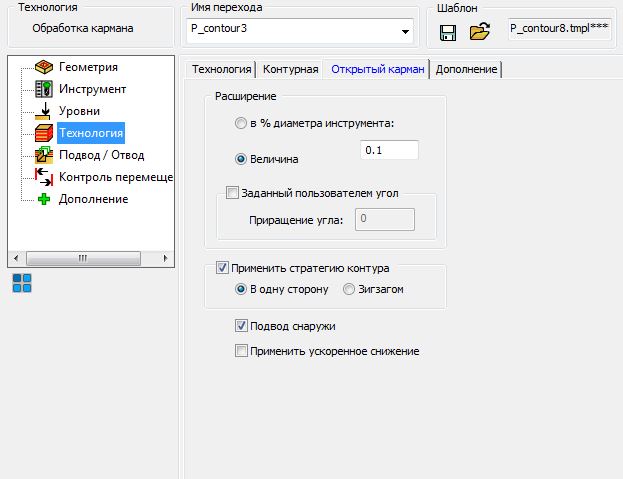Switch to the Контурная tab
The width and height of the screenshot is (623, 479).
click(x=290, y=69)
